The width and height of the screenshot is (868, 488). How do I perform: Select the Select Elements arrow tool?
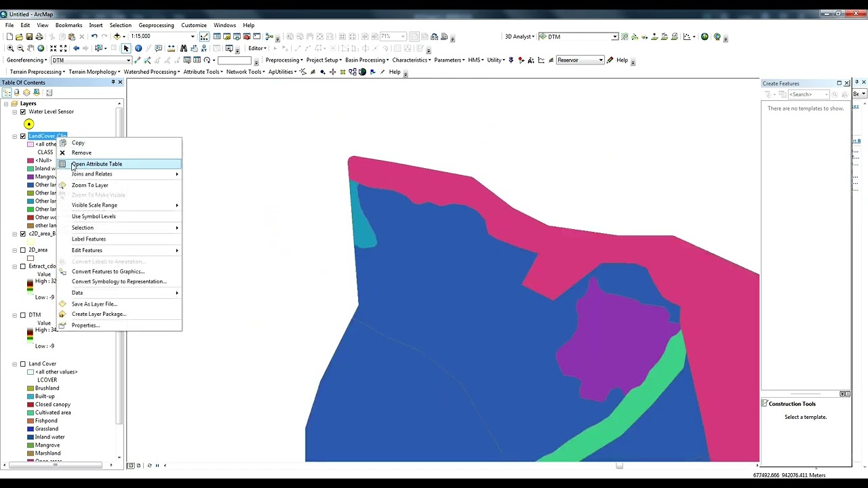[126, 48]
